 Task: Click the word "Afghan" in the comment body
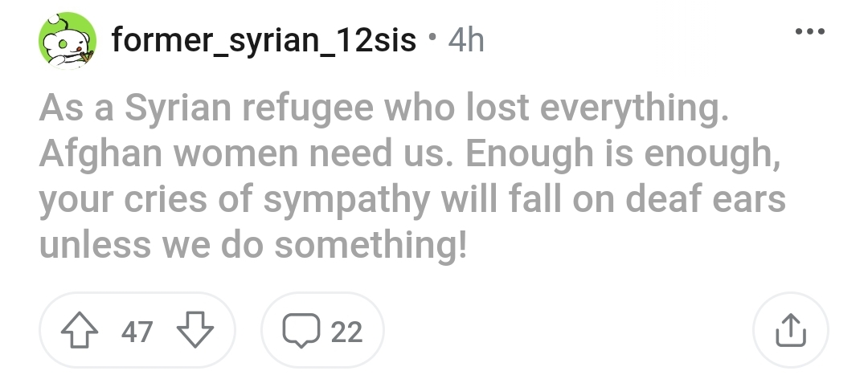(x=100, y=155)
